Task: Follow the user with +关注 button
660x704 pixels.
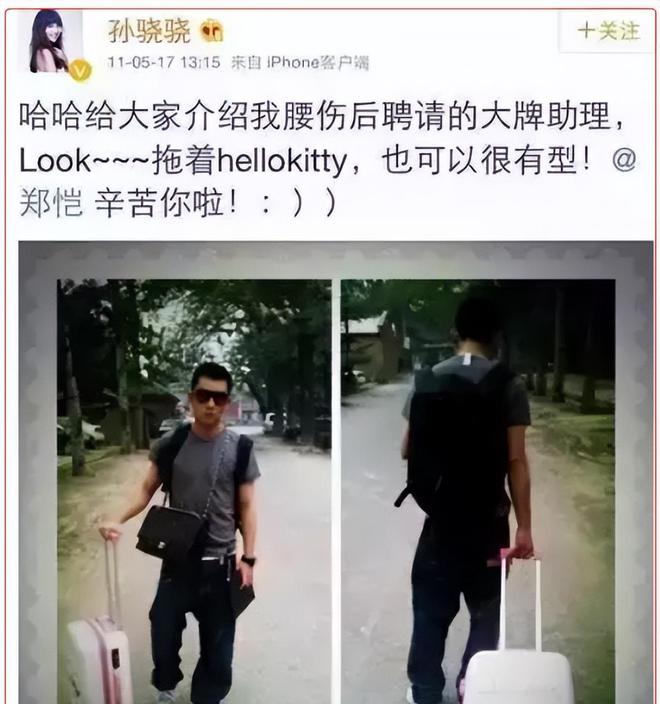Action: pos(608,31)
